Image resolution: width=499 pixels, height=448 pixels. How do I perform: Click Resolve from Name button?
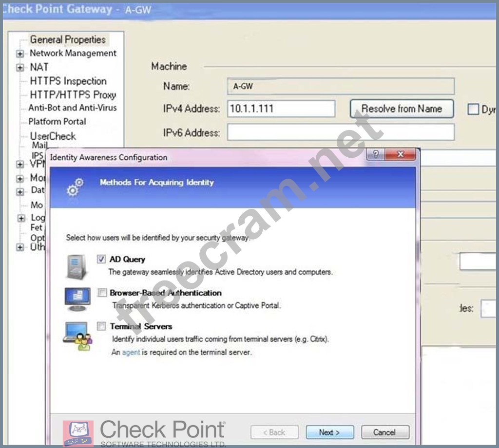[x=402, y=109]
